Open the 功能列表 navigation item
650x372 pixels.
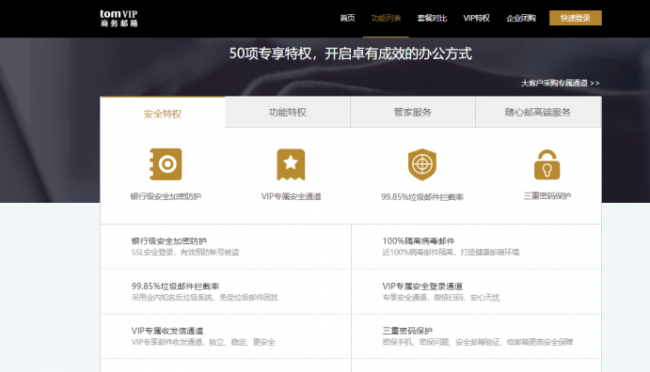point(386,18)
